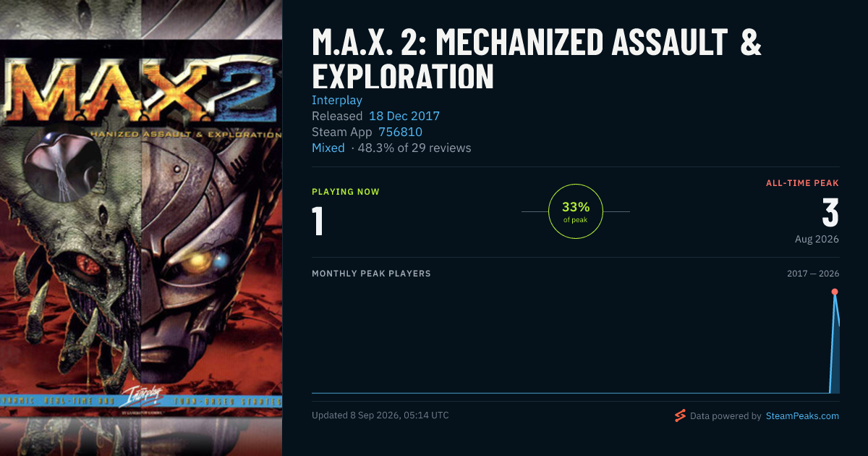868x456 pixels.
Task: Click the Playing Now count 1
Action: [318, 221]
